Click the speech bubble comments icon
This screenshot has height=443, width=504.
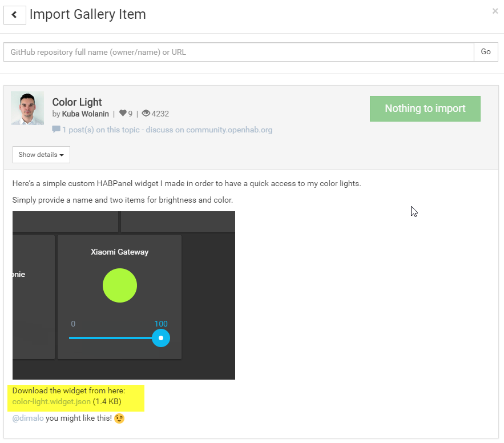coord(56,130)
